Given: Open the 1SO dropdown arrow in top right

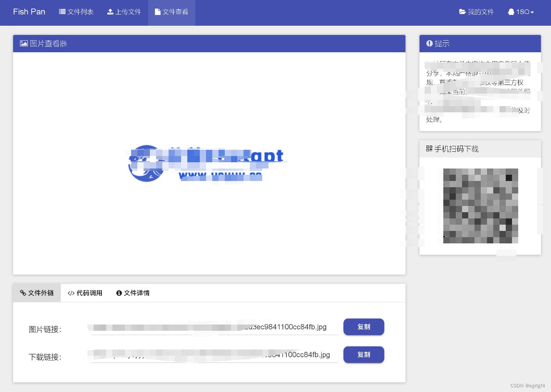Looking at the screenshot, I should [x=532, y=12].
